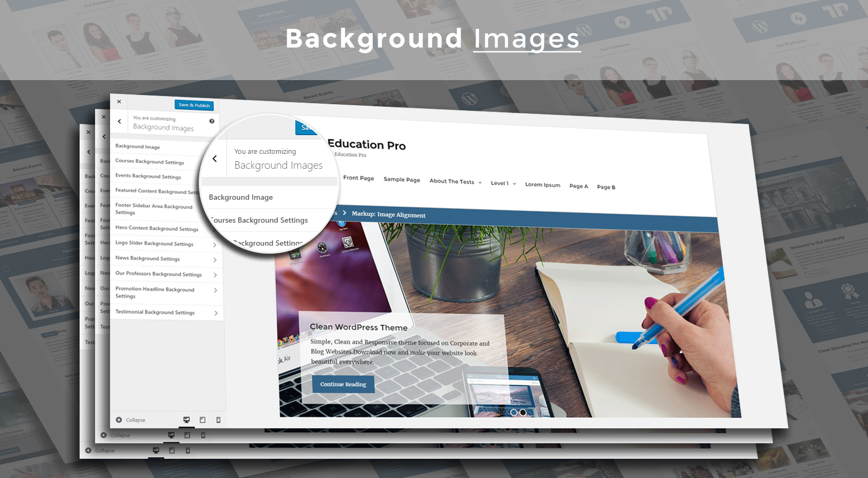Select the first slider dot on hero image
The width and height of the screenshot is (868, 478).
pyautogui.click(x=513, y=412)
